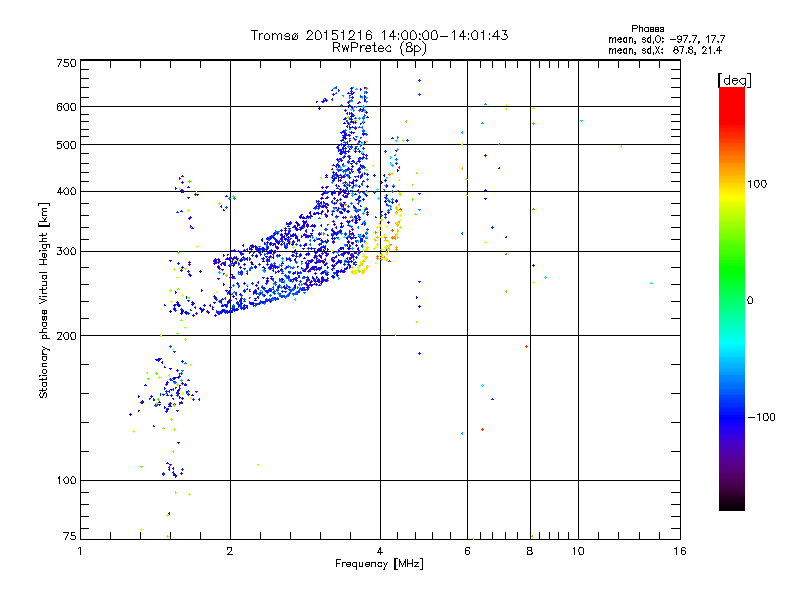The image size is (800, 600).
Task: Click the '600' y-axis tick label
Action: (x=66, y=107)
